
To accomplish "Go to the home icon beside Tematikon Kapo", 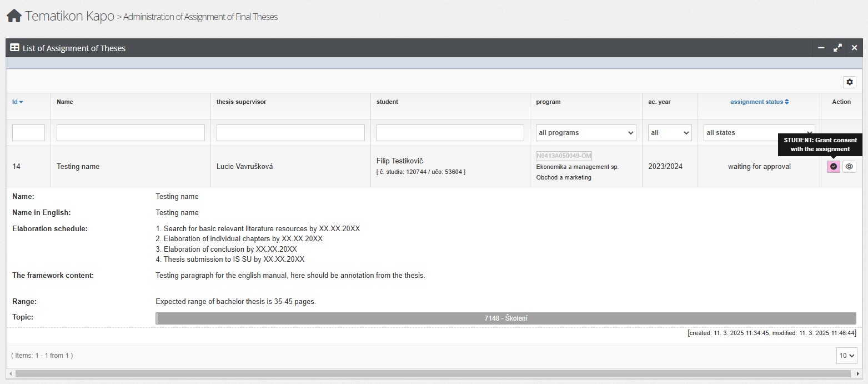I will point(14,16).
